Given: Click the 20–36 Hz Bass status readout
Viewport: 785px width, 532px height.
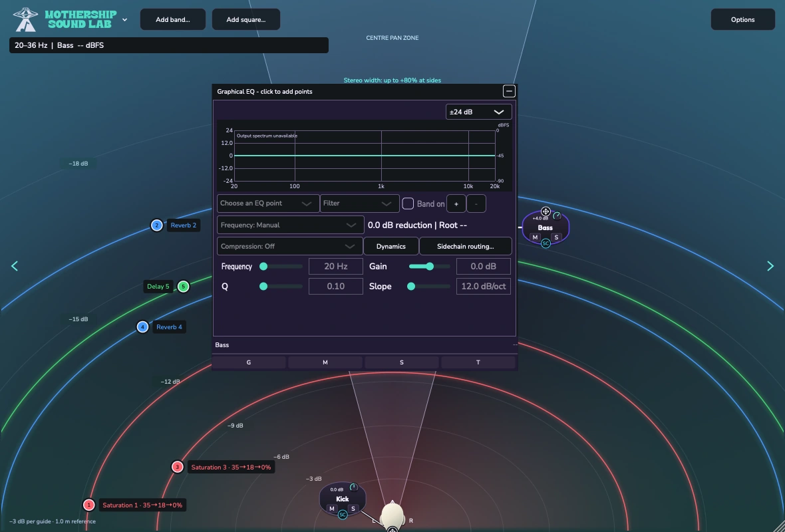Looking at the screenshot, I should pyautogui.click(x=169, y=45).
